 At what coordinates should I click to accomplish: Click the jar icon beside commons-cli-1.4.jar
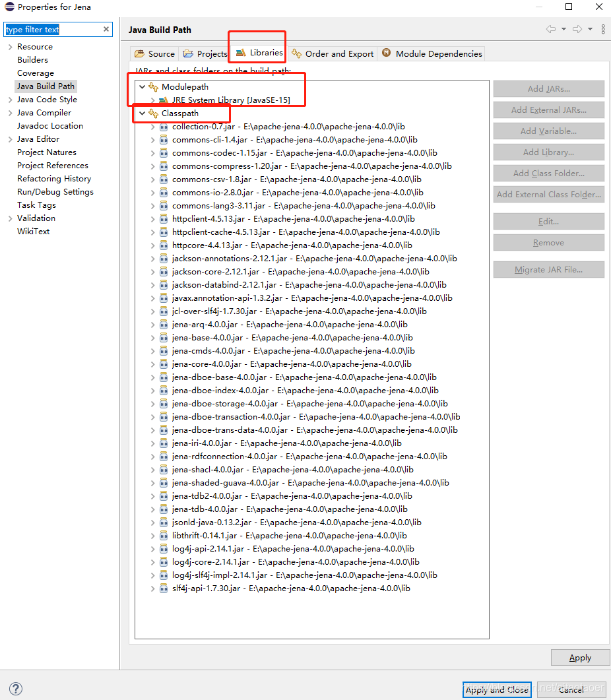coord(164,140)
